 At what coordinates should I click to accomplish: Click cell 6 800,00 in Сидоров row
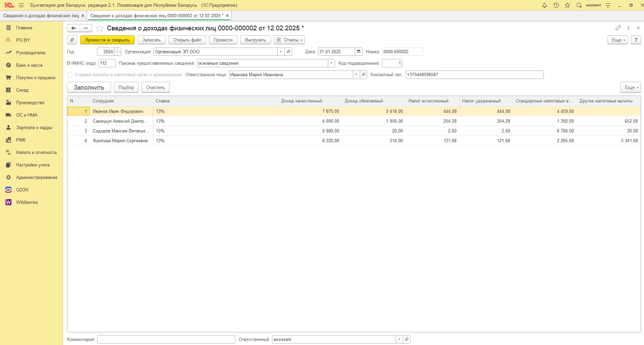tap(309, 131)
